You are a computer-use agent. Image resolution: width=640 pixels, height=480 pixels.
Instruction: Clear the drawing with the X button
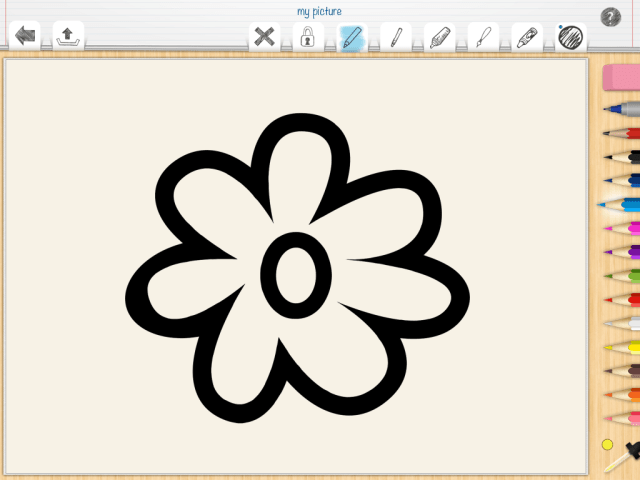[264, 38]
